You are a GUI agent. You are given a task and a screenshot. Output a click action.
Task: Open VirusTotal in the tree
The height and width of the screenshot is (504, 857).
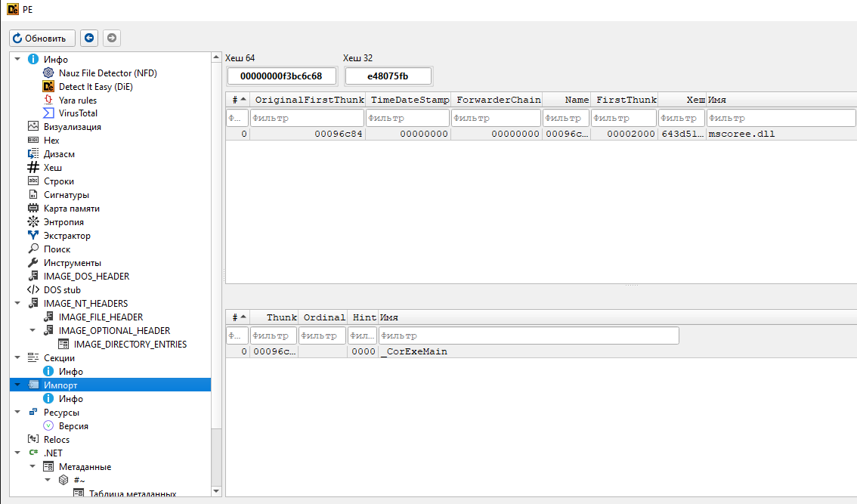coord(78,113)
